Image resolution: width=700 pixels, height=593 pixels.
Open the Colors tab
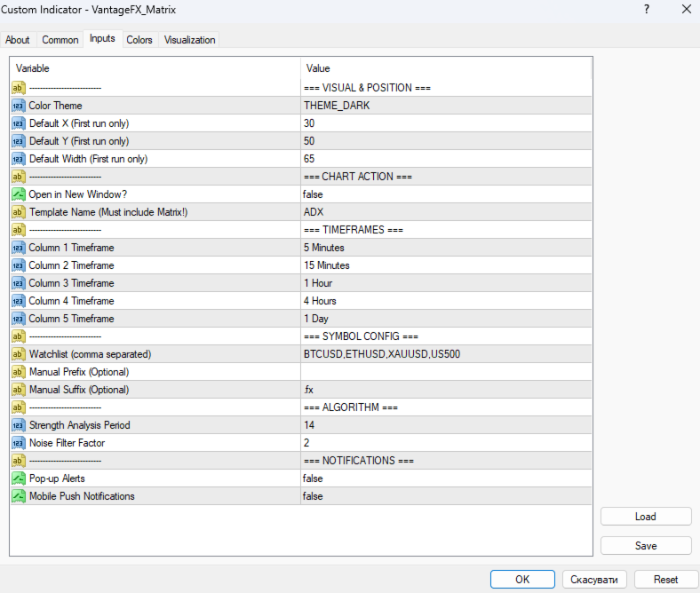tap(139, 40)
